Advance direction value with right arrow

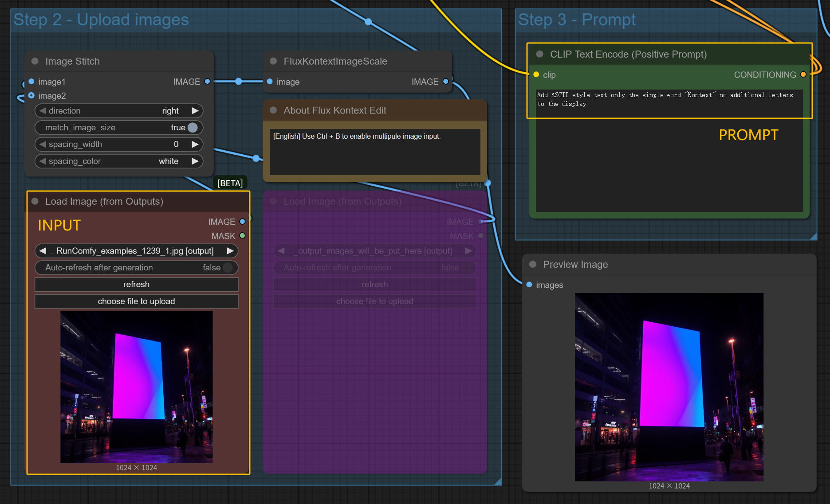195,111
